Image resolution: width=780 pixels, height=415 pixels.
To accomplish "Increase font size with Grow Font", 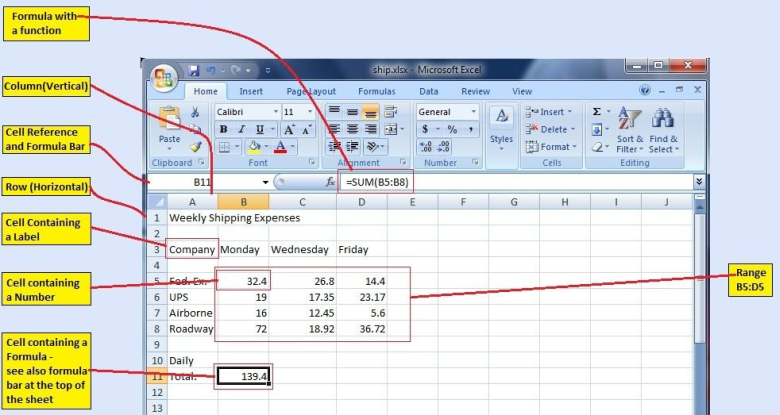I will pos(289,130).
